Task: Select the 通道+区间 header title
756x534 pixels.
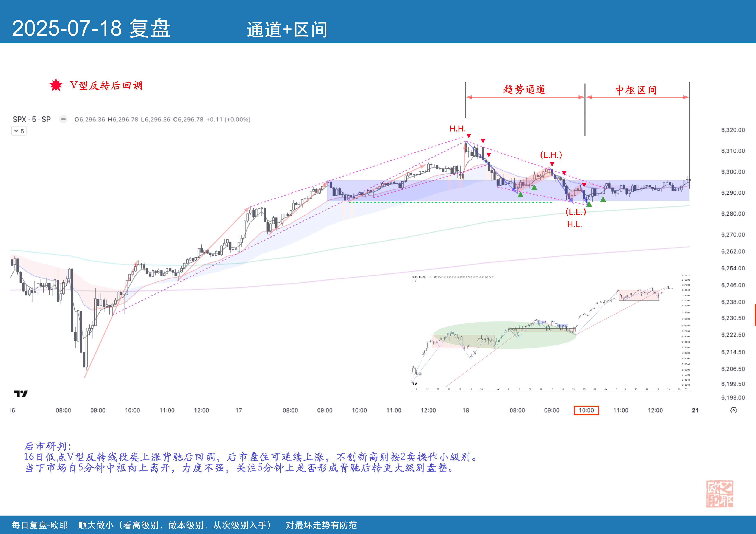Action: [287, 30]
